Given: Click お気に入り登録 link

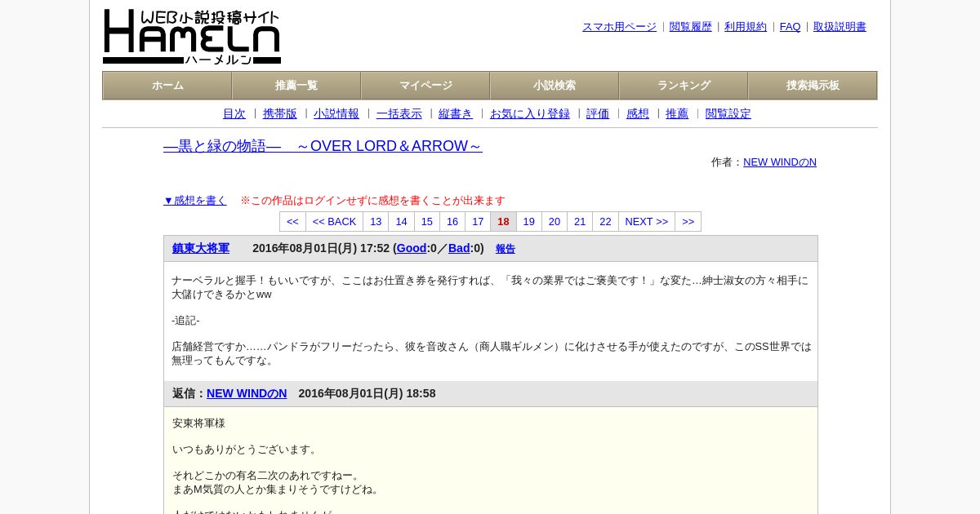Looking at the screenshot, I should [x=530, y=114].
